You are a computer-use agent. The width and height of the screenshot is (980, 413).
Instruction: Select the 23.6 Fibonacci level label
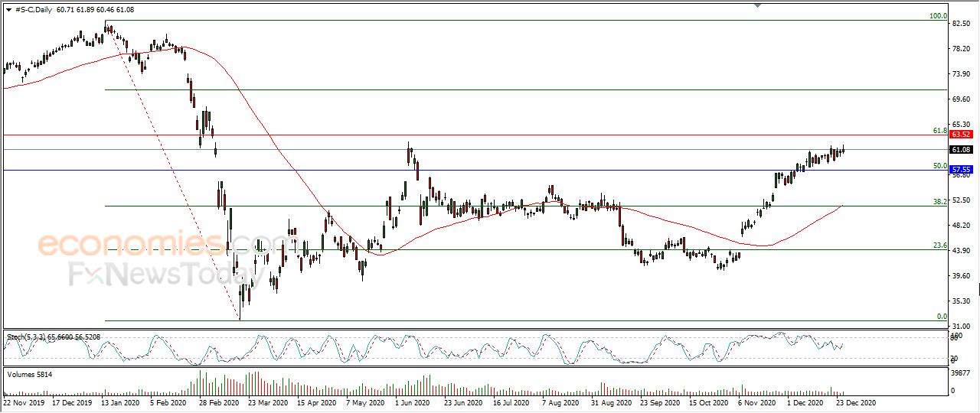(x=940, y=246)
